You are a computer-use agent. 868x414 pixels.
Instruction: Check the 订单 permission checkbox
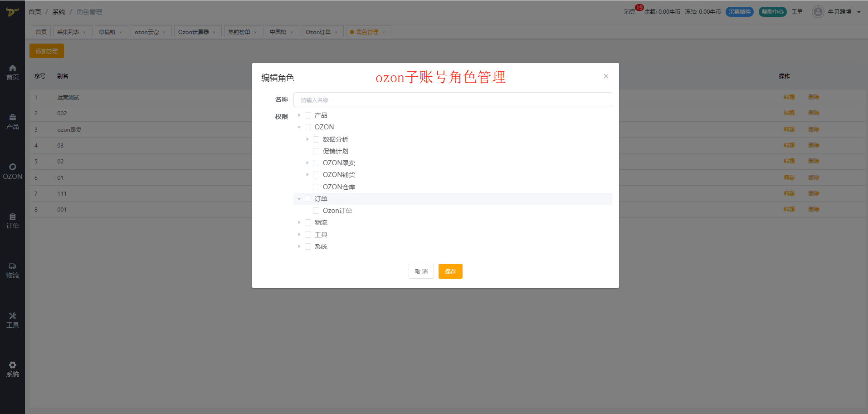coord(308,199)
